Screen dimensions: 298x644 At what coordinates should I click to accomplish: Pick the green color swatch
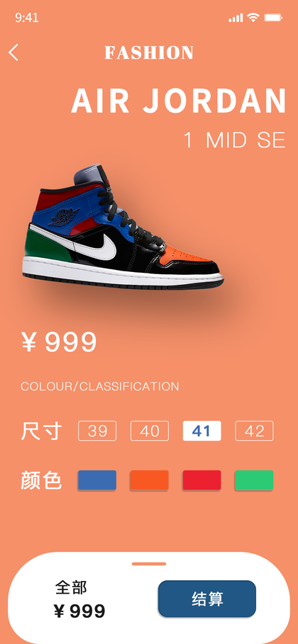click(254, 480)
